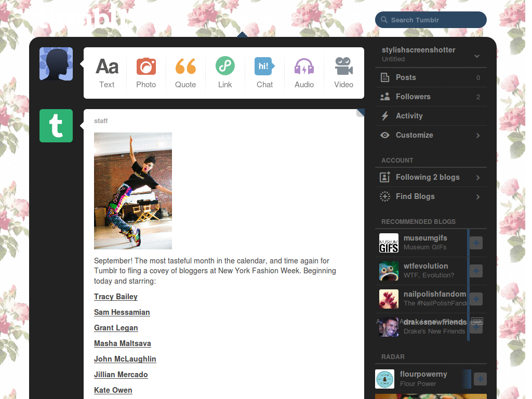Focus the Search Tumblr field
The image size is (532, 399).
click(431, 20)
